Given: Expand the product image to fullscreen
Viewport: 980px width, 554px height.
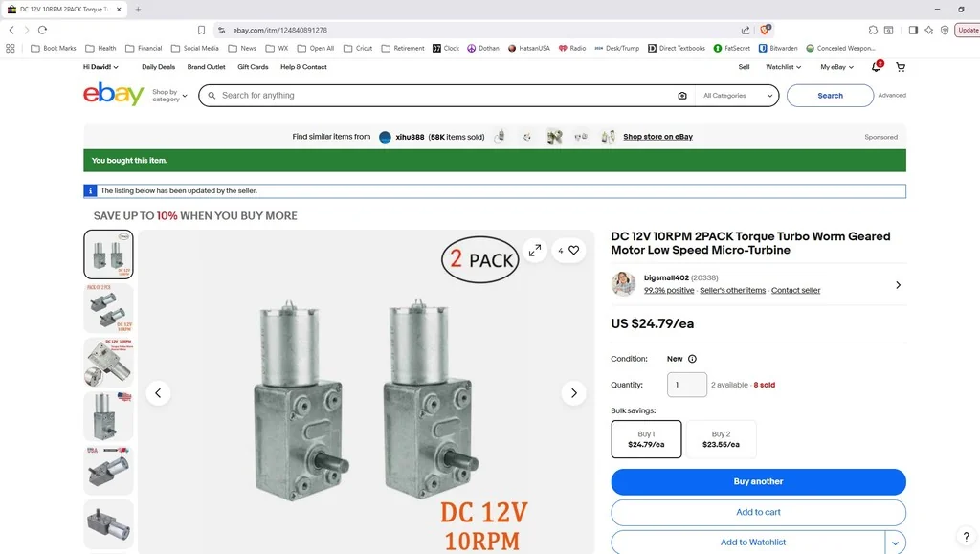Looking at the screenshot, I should 535,250.
